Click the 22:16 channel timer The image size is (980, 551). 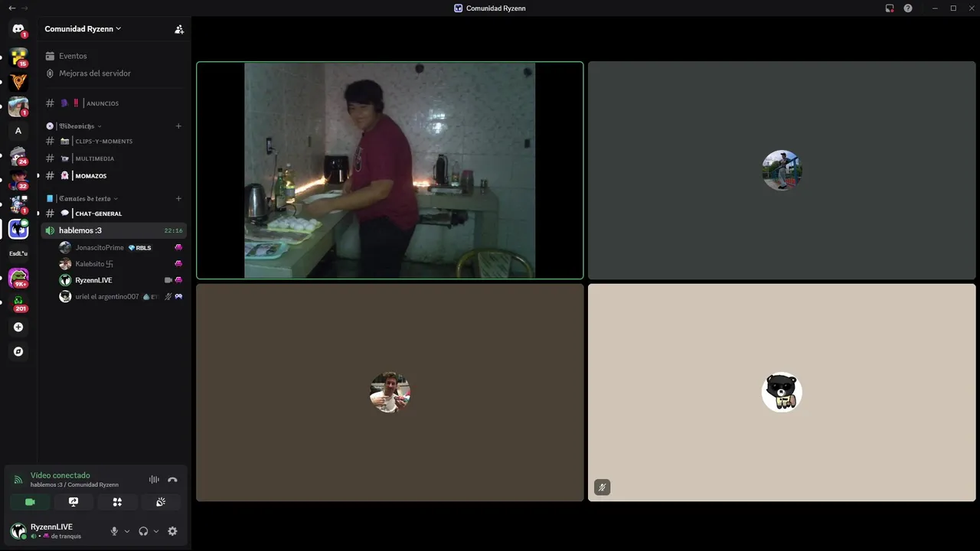point(173,230)
